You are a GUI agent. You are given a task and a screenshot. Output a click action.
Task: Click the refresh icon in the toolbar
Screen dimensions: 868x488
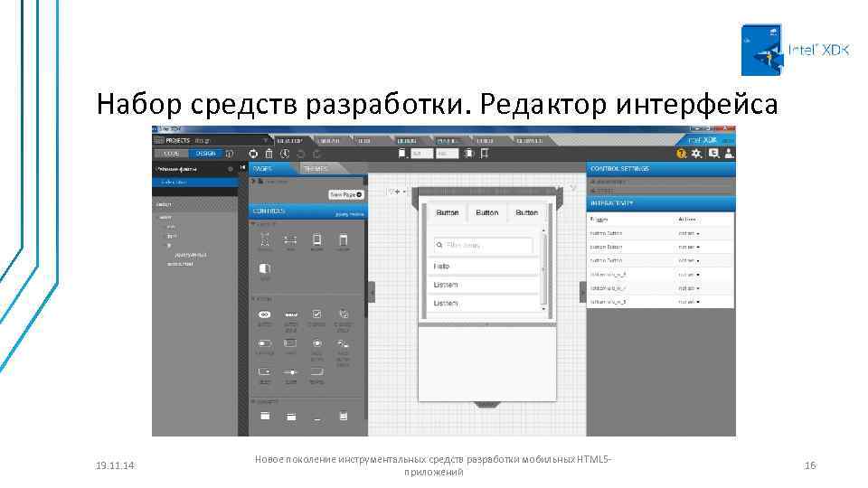pos(253,154)
